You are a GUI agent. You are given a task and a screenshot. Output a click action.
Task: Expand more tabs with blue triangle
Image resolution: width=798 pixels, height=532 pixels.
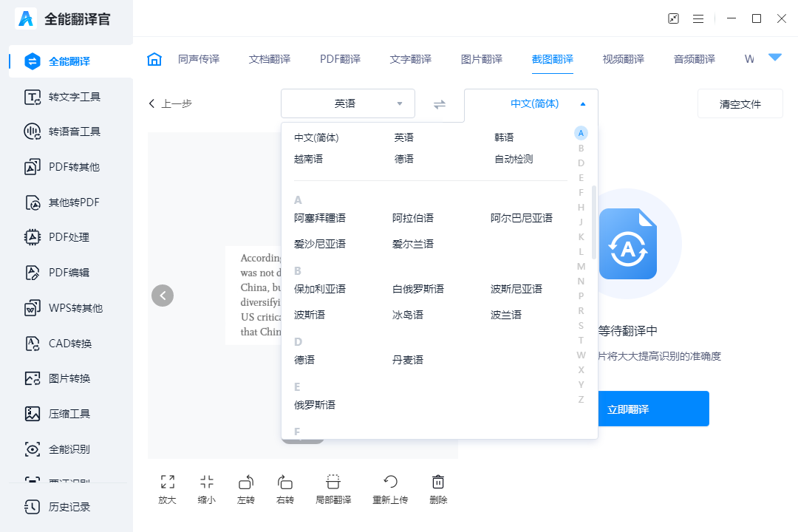pyautogui.click(x=775, y=58)
